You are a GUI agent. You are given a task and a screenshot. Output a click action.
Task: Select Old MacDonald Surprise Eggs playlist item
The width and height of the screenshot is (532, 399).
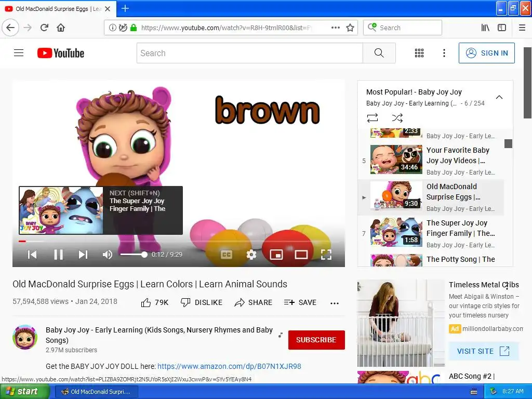(x=431, y=197)
